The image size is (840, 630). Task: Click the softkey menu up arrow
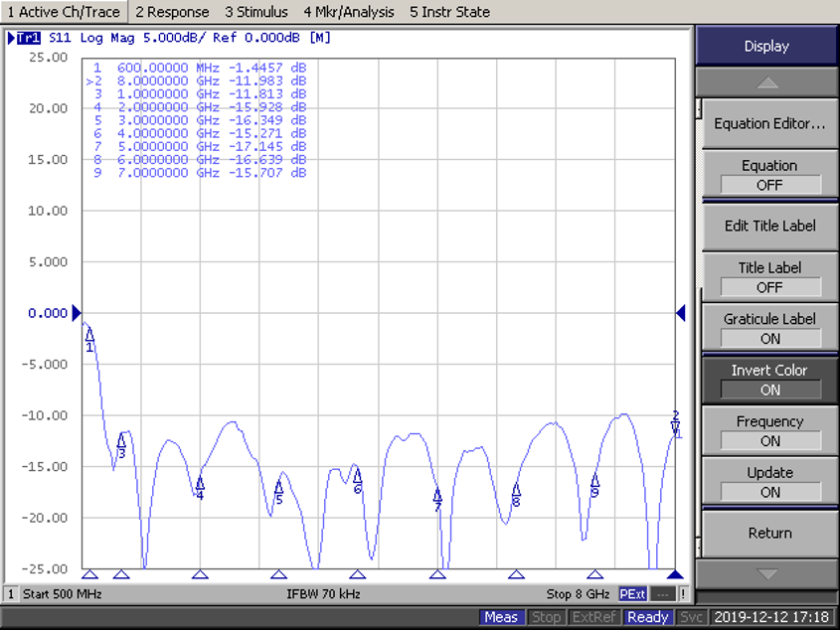(766, 82)
